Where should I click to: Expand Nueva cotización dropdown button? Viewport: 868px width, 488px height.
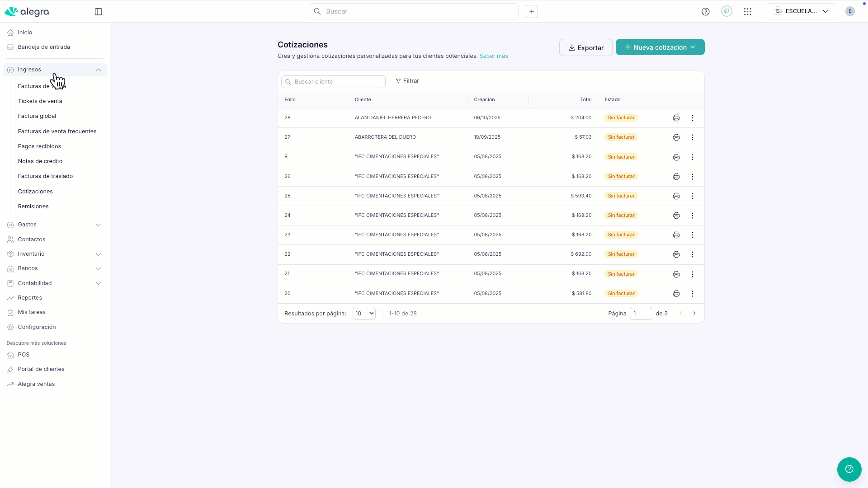point(693,47)
